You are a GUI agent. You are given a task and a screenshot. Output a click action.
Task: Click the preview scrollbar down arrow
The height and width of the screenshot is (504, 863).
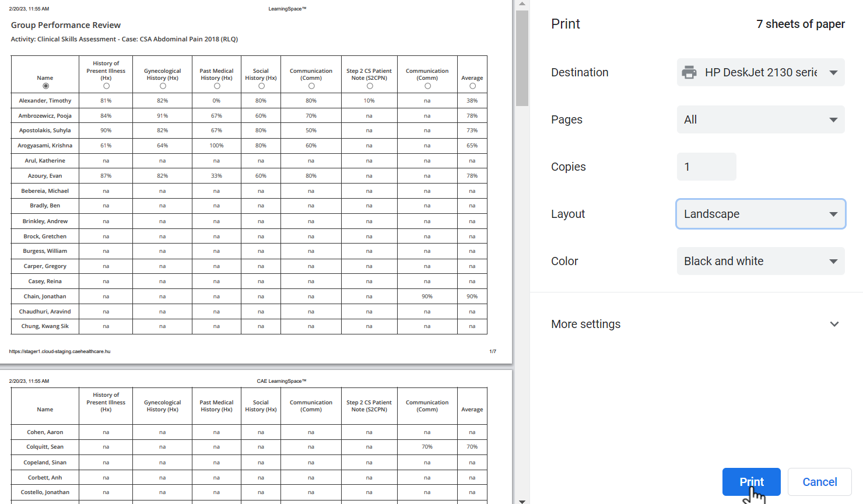click(522, 501)
